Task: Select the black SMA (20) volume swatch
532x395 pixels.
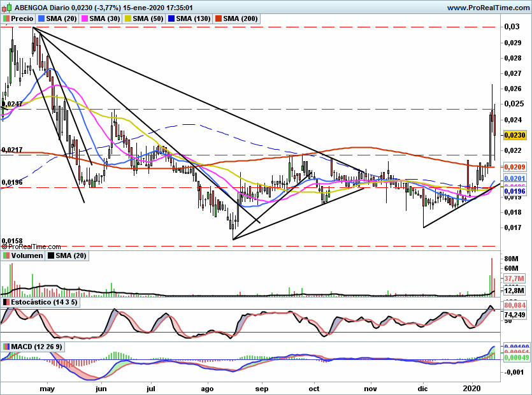Action: coord(51,255)
